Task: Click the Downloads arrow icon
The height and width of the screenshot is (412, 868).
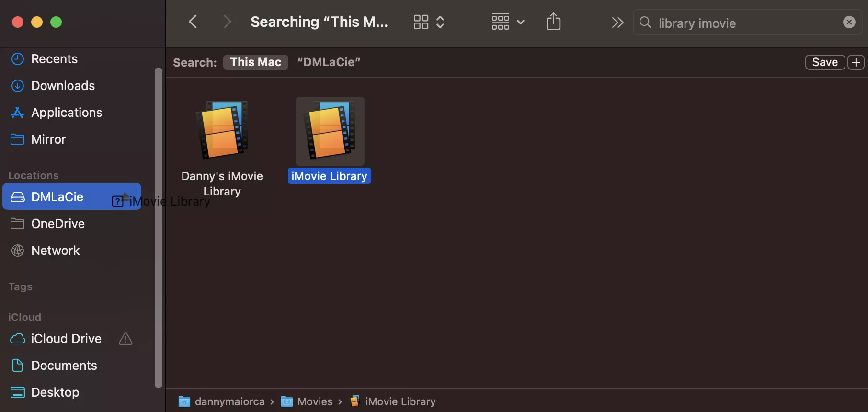Action: [18, 86]
